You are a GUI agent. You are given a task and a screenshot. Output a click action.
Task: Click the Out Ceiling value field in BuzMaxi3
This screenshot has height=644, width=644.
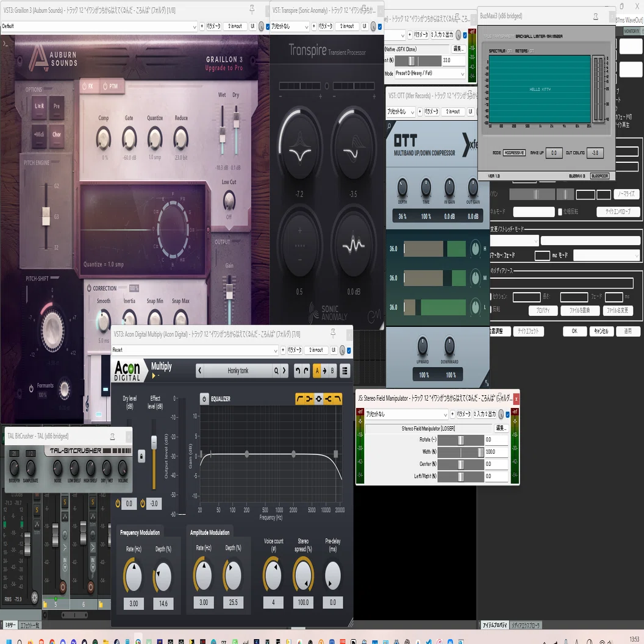click(595, 153)
